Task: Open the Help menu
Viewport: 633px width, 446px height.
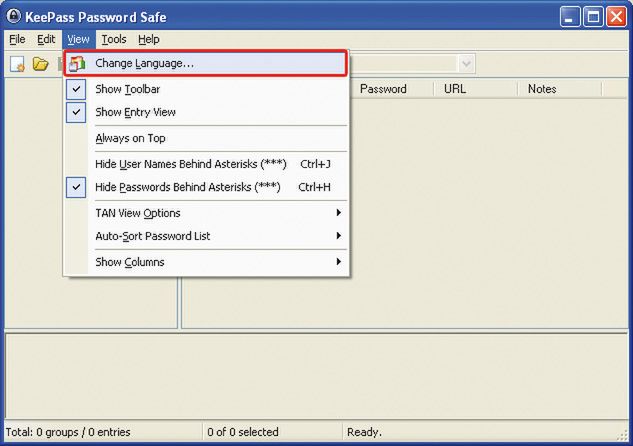Action: (x=149, y=39)
